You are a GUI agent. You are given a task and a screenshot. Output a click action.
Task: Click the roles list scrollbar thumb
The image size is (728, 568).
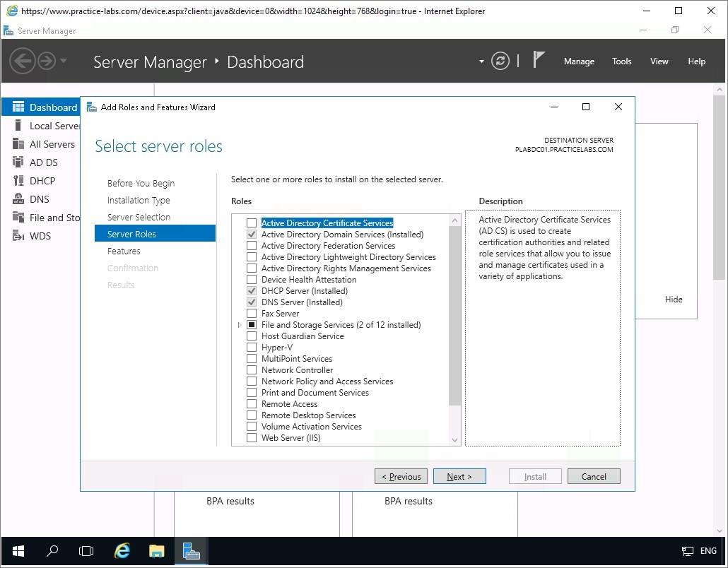tap(455, 316)
